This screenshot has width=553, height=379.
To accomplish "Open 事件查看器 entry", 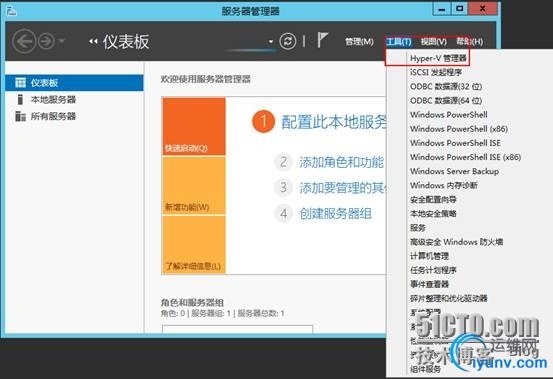I will click(429, 284).
